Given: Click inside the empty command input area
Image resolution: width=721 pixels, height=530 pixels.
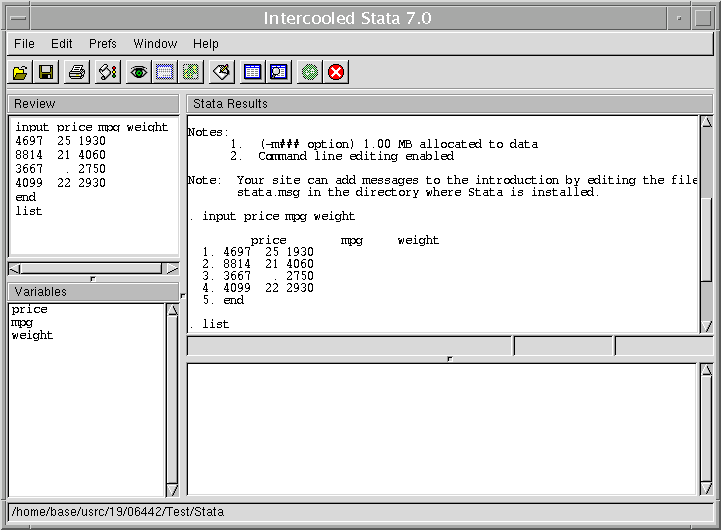Looking at the screenshot, I should click(440, 428).
